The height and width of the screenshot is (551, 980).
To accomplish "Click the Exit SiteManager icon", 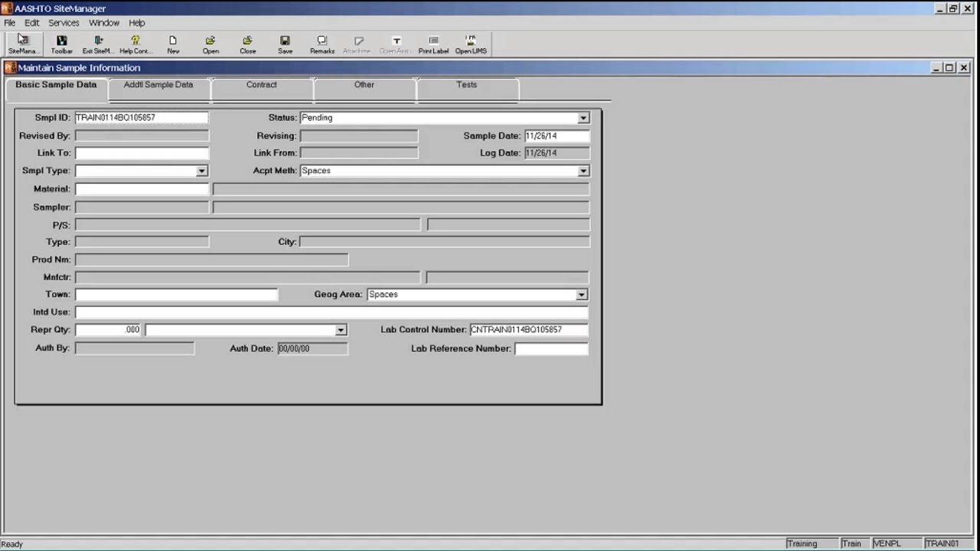I will coord(98,44).
